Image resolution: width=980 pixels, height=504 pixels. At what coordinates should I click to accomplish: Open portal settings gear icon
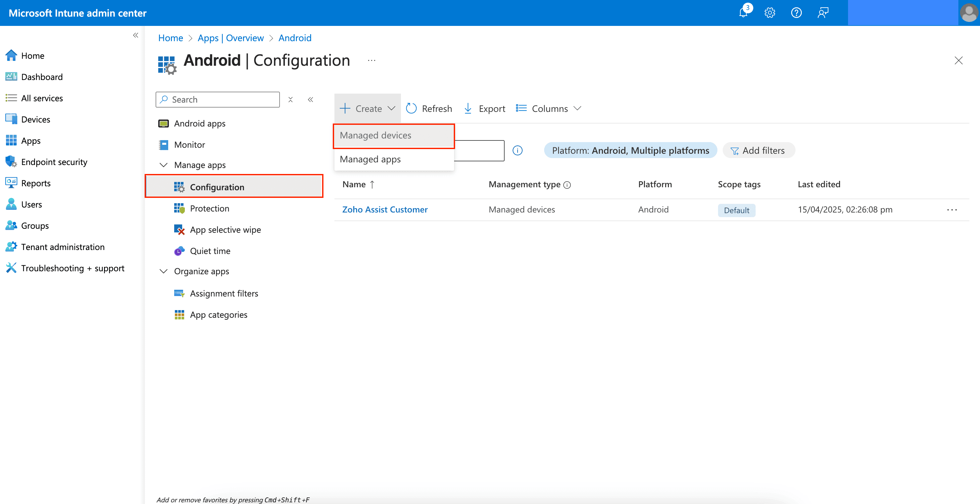pos(770,13)
